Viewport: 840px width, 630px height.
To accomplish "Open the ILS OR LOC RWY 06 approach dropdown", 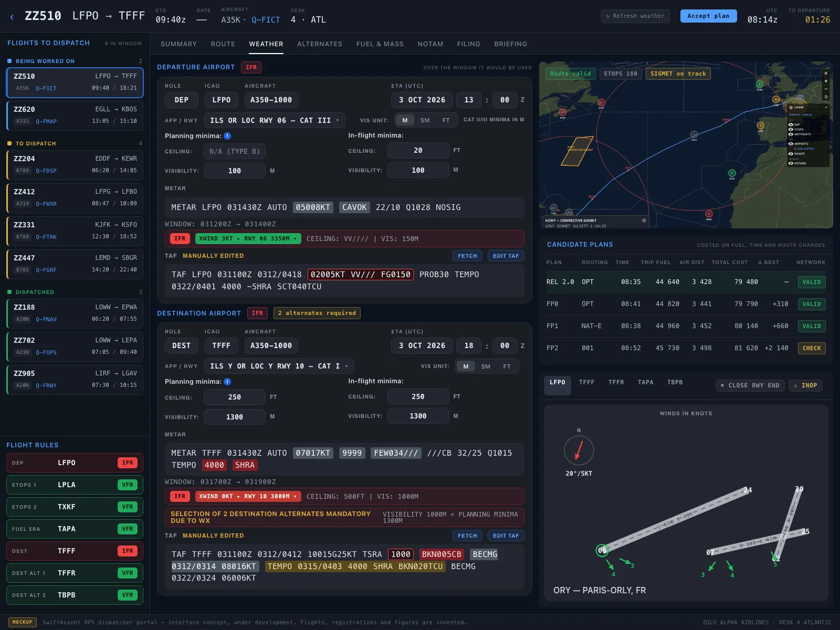I will 275,120.
